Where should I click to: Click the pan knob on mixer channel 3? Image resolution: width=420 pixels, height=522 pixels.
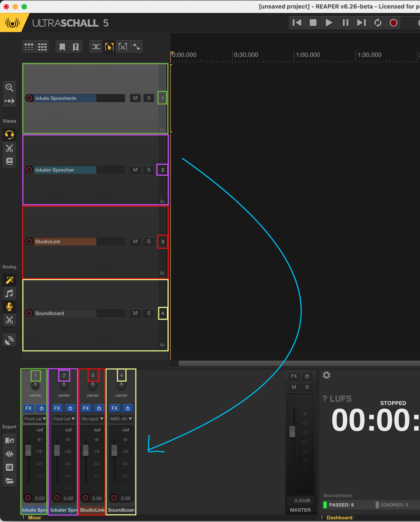[x=93, y=385]
